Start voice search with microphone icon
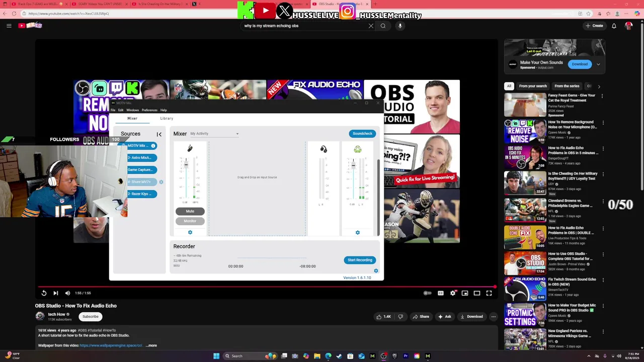 [400, 26]
